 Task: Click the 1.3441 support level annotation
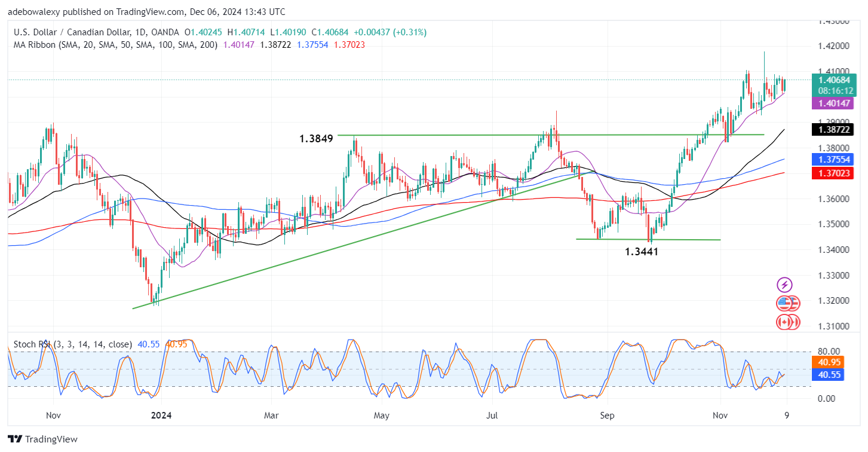click(x=641, y=252)
